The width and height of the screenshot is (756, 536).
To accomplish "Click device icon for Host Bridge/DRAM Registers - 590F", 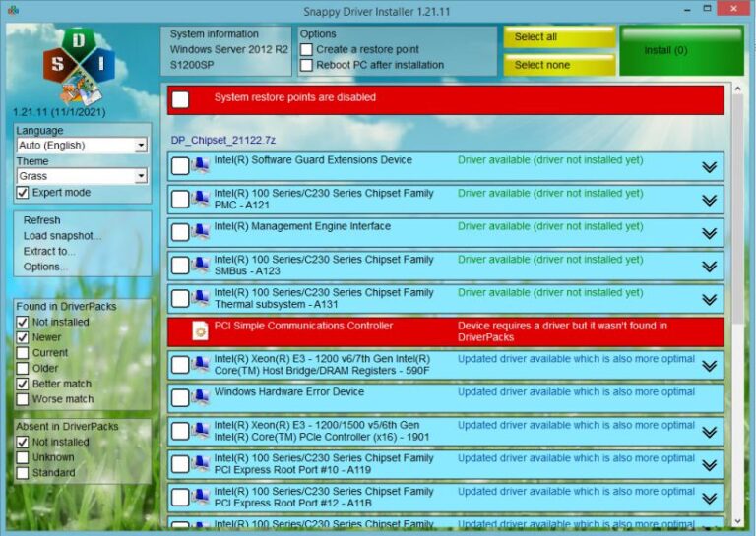I will [200, 366].
